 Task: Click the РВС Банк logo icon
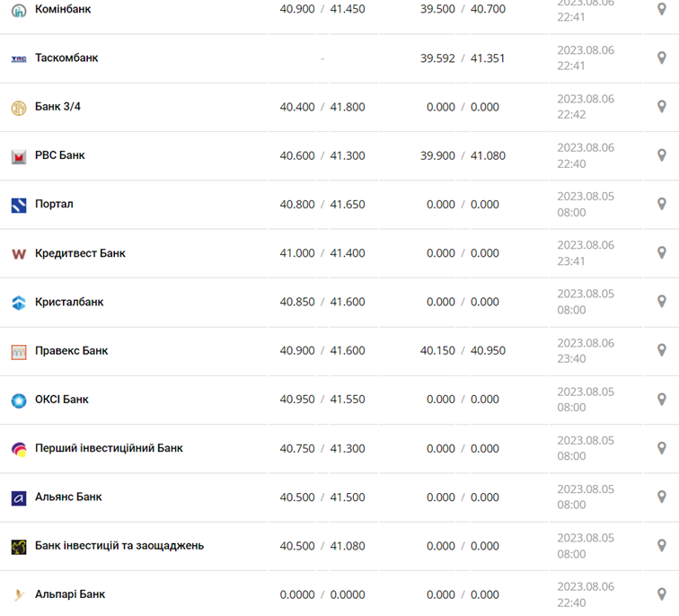click(19, 156)
